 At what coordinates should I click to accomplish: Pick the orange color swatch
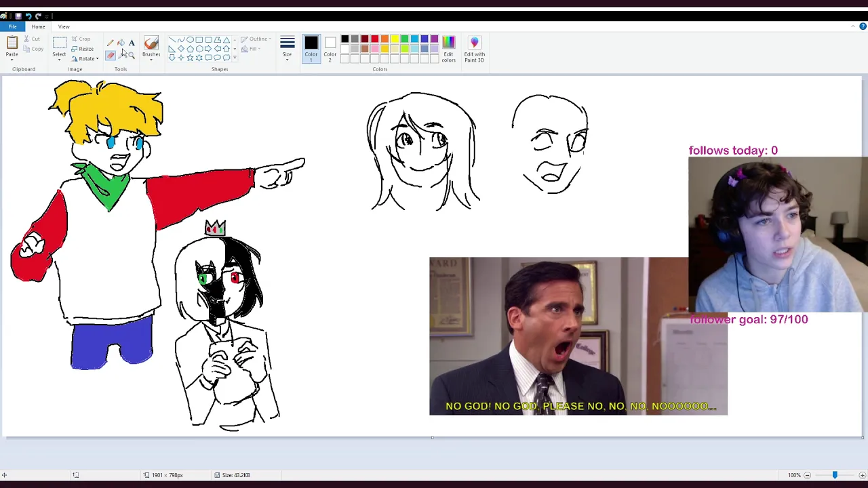tap(384, 39)
